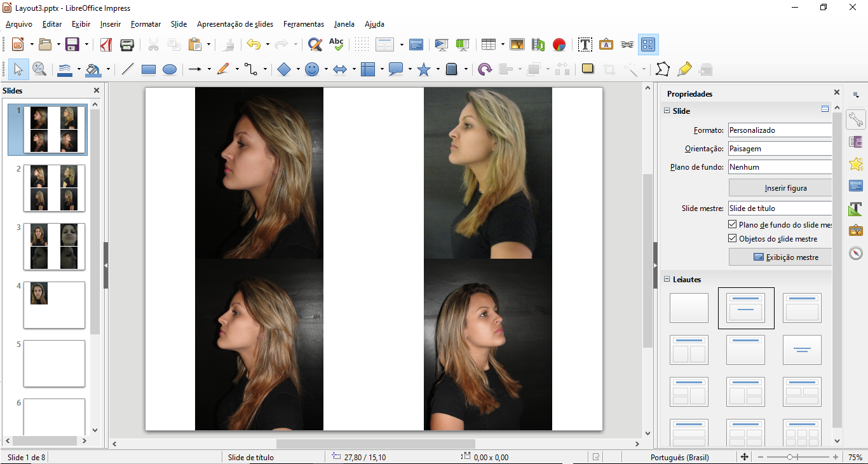The width and height of the screenshot is (868, 464).
Task: Select the Rectangle drawing tool
Action: coord(149,69)
